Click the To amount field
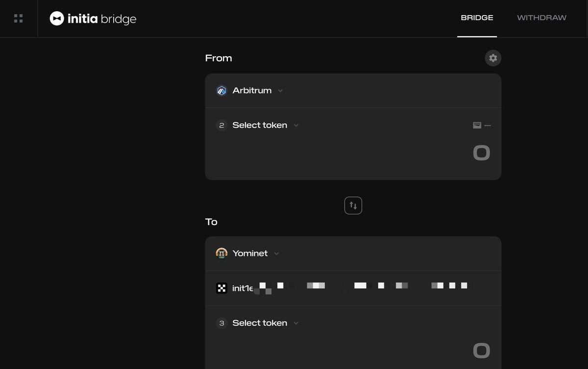This screenshot has height=369, width=588. [x=481, y=350]
